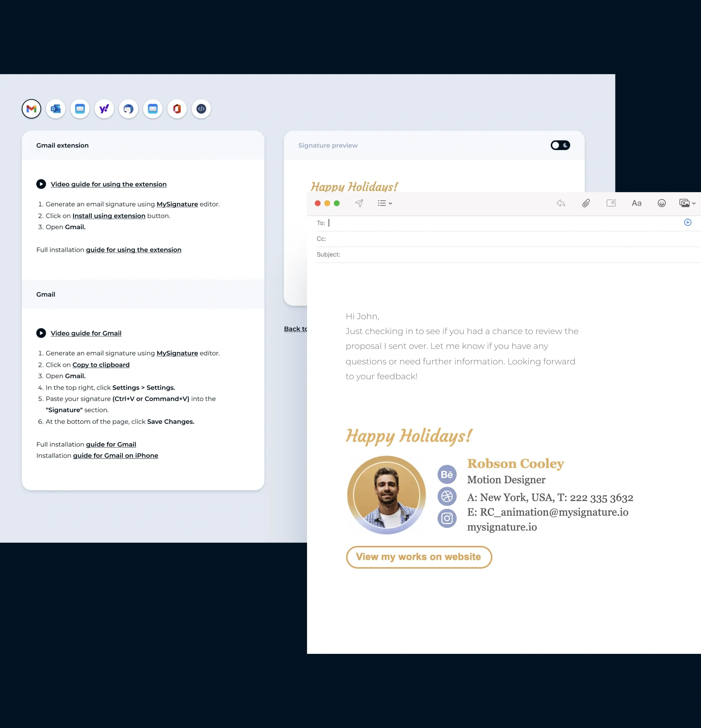701x728 pixels.
Task: Click the send paper-plane icon
Action: [x=359, y=203]
